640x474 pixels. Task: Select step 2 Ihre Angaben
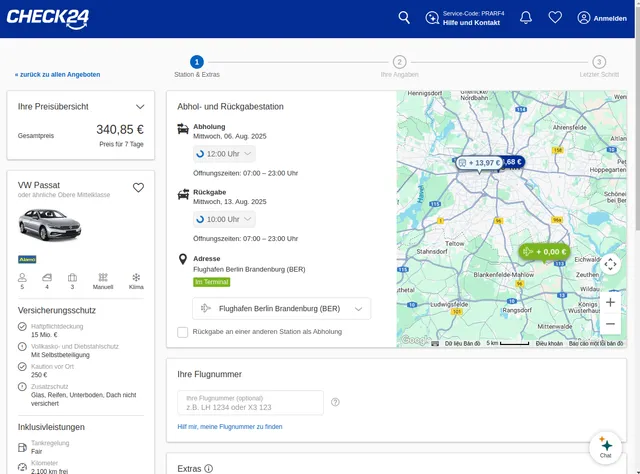point(400,62)
